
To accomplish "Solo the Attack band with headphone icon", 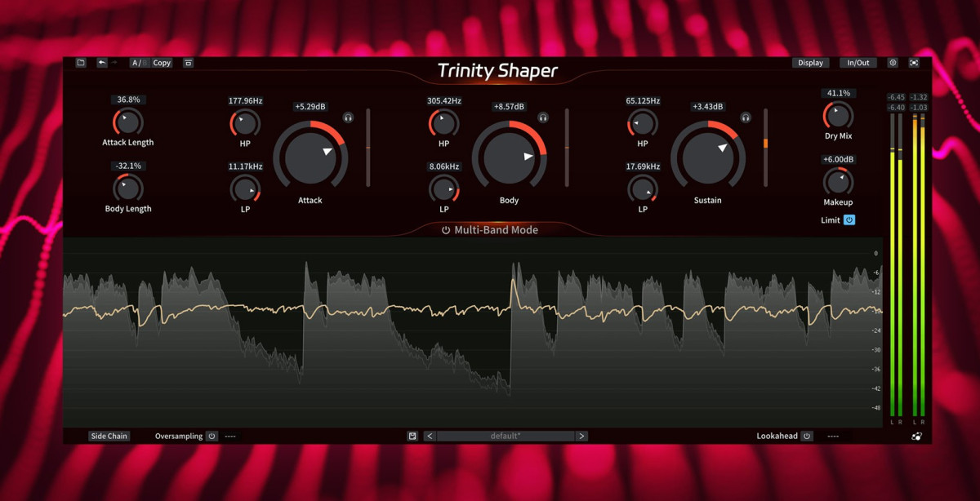I will [348, 118].
